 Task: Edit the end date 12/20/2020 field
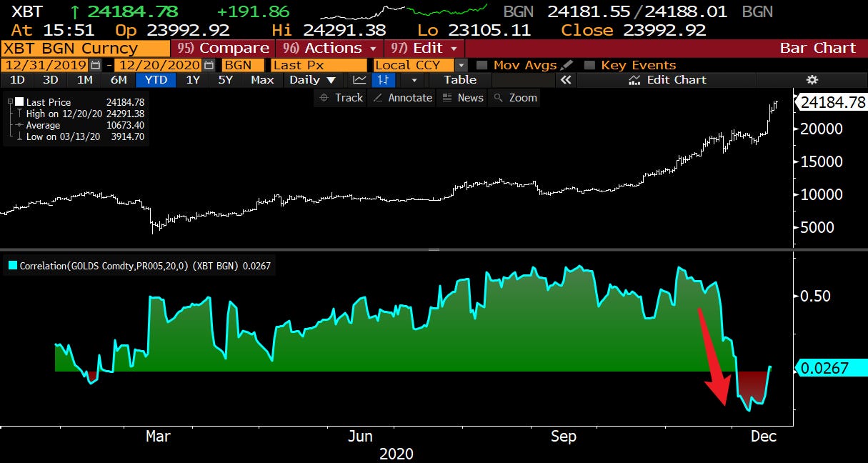(159, 65)
